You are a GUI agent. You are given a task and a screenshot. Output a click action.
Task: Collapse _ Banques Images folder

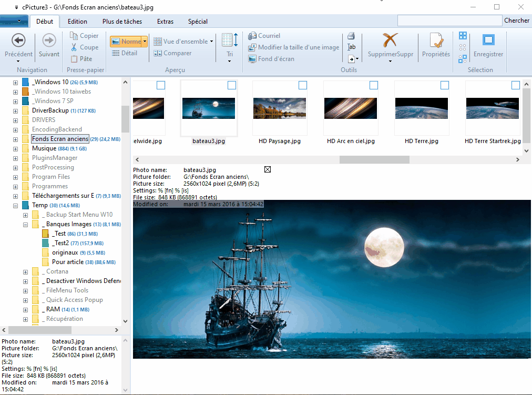tap(25, 225)
